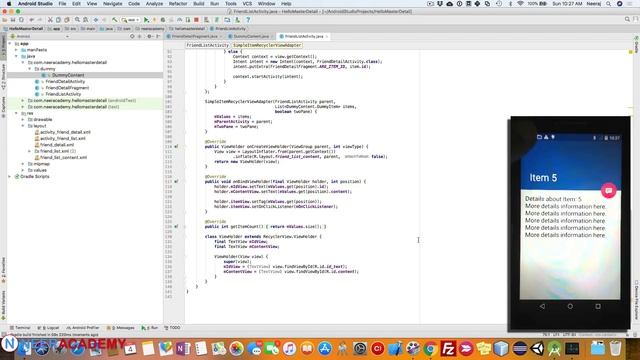Collapse the res folder
The width and height of the screenshot is (640, 360).
[x=16, y=113]
